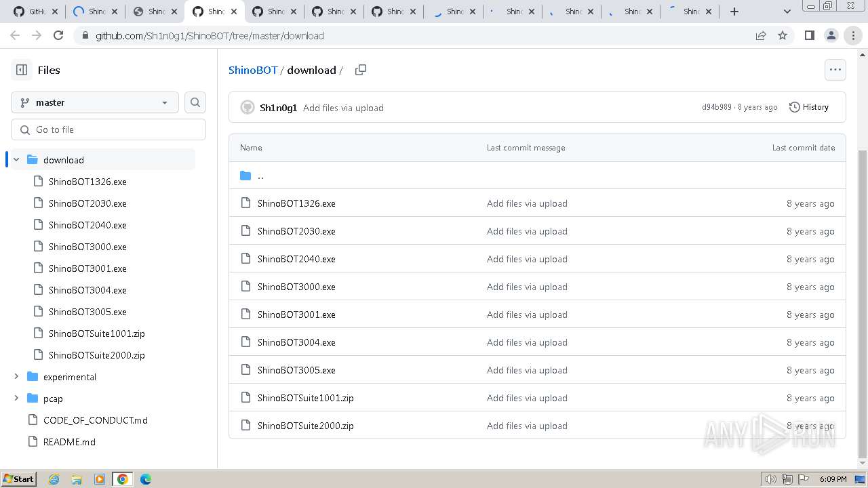Expand the experimental folder in tree
Viewport: 868px width, 488px height.
[16, 377]
